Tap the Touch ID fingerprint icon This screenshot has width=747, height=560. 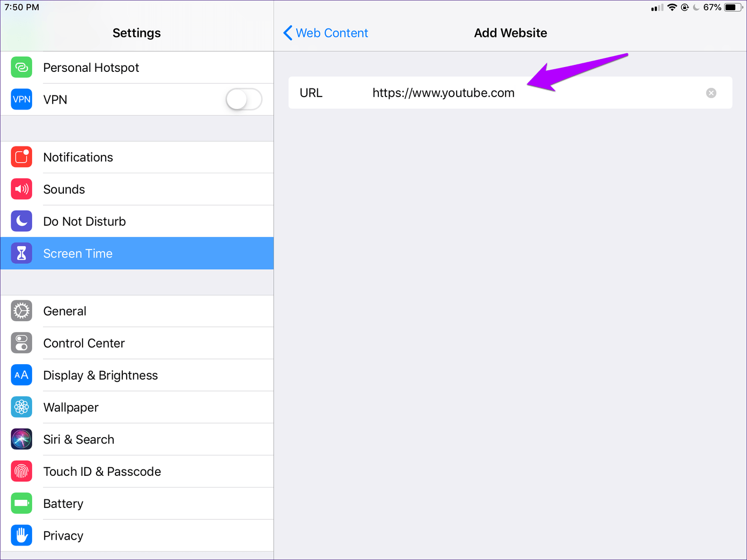21,471
